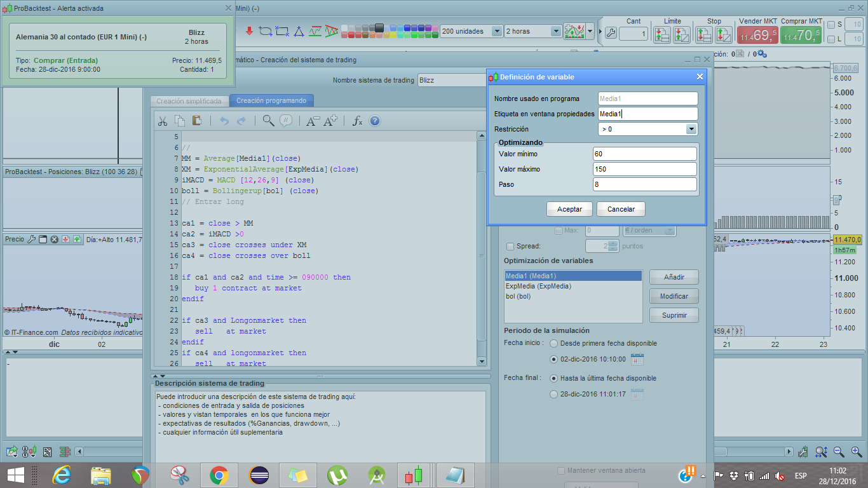Image resolution: width=868 pixels, height=488 pixels.
Task: Open the Restricción dropdown
Action: (x=691, y=129)
